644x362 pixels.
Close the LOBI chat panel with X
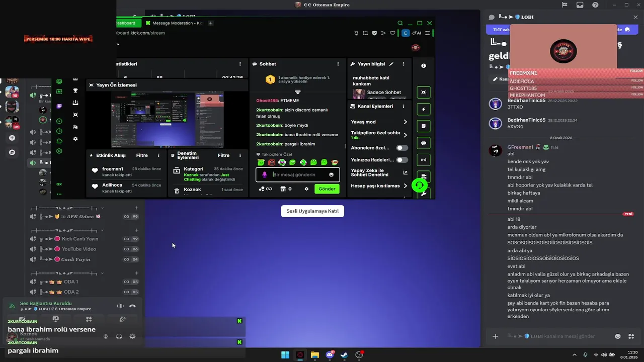pyautogui.click(x=635, y=17)
